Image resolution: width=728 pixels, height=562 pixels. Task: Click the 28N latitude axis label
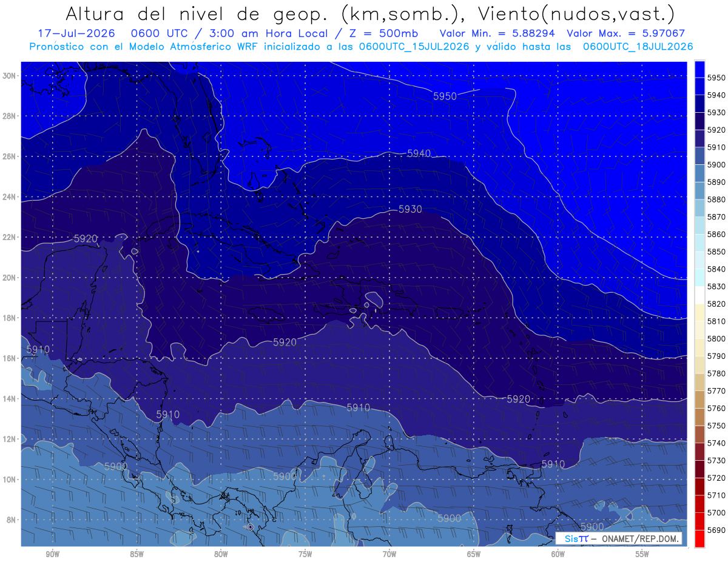[x=10, y=116]
